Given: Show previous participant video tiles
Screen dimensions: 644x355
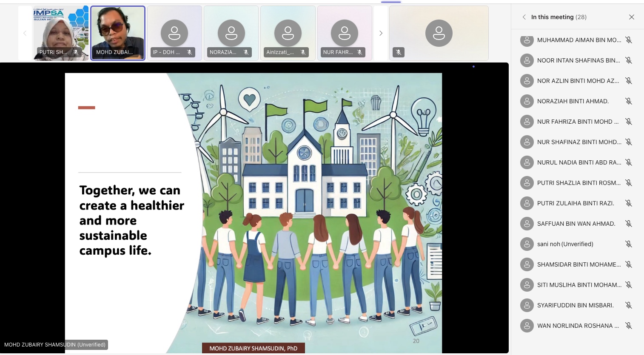Looking at the screenshot, I should click(25, 33).
